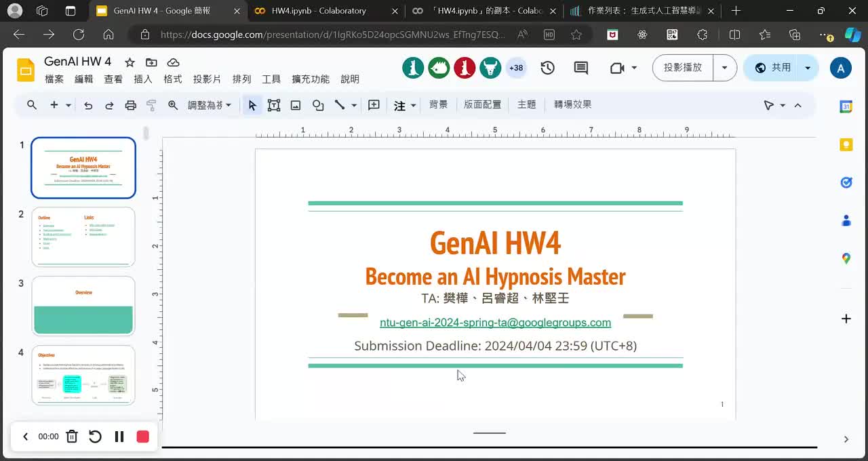Click the zoom magnifier tool
This screenshot has height=461, width=868.
pyautogui.click(x=173, y=105)
